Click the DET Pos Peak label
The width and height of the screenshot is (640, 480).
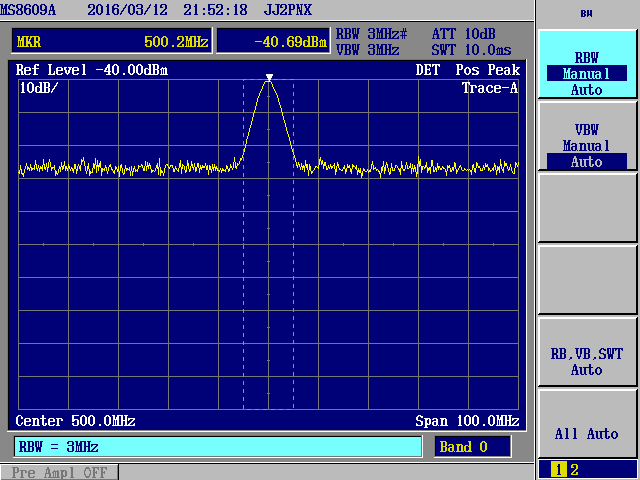pos(468,70)
